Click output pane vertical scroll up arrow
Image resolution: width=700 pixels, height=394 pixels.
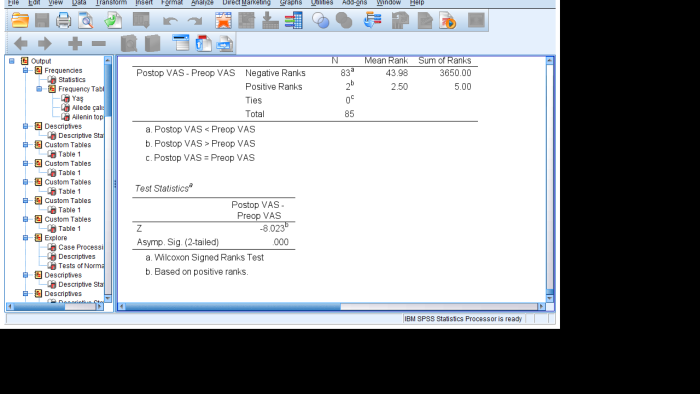pyautogui.click(x=550, y=60)
